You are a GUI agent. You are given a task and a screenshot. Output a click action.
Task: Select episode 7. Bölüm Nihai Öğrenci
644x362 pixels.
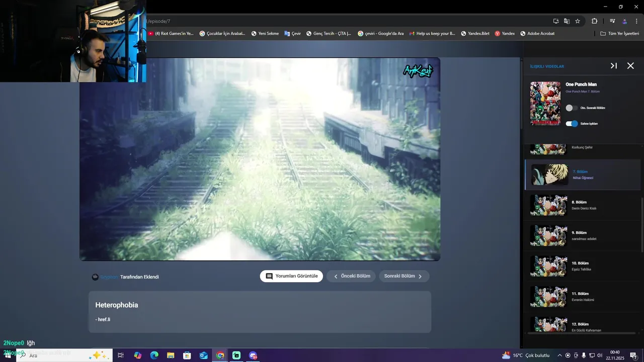[x=583, y=175]
